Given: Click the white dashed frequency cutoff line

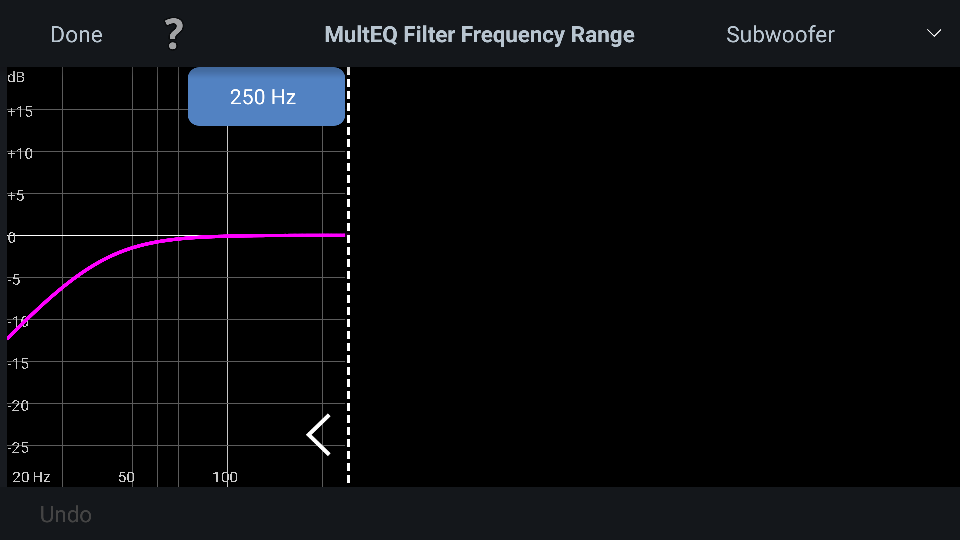Looking at the screenshot, I should (x=348, y=276).
